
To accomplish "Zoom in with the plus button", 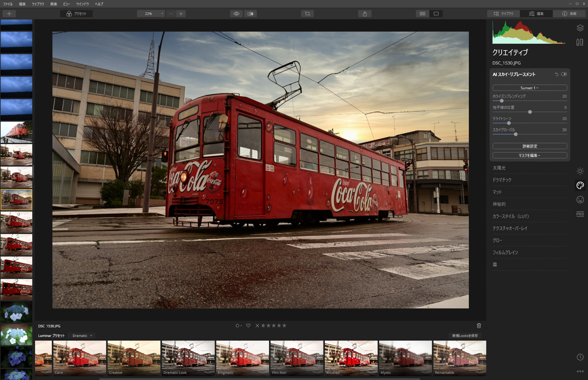I will [x=181, y=14].
